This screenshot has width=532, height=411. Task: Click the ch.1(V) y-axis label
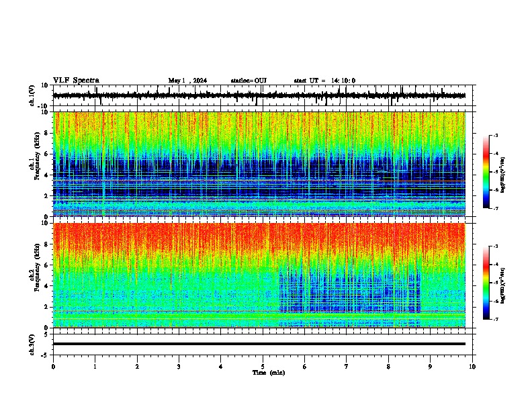[x=32, y=95]
